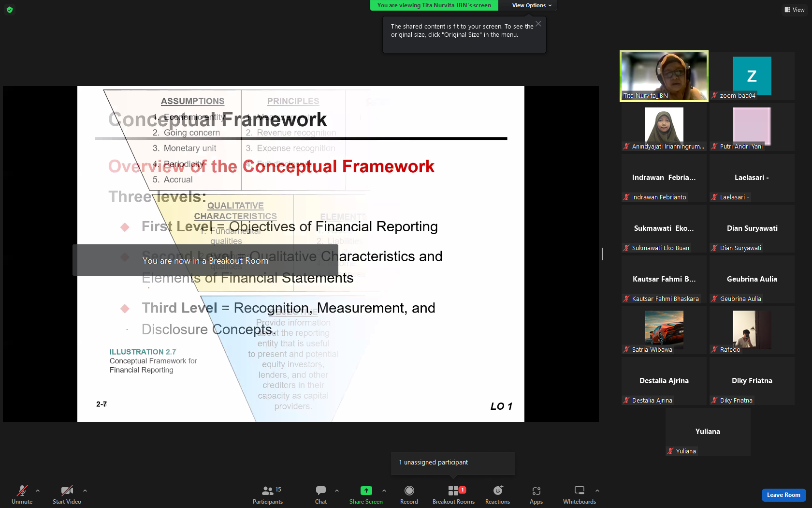Click the 'ILLUSTRATION 2.7' caption on slide
Screen dimensions: 812x508
(x=143, y=352)
